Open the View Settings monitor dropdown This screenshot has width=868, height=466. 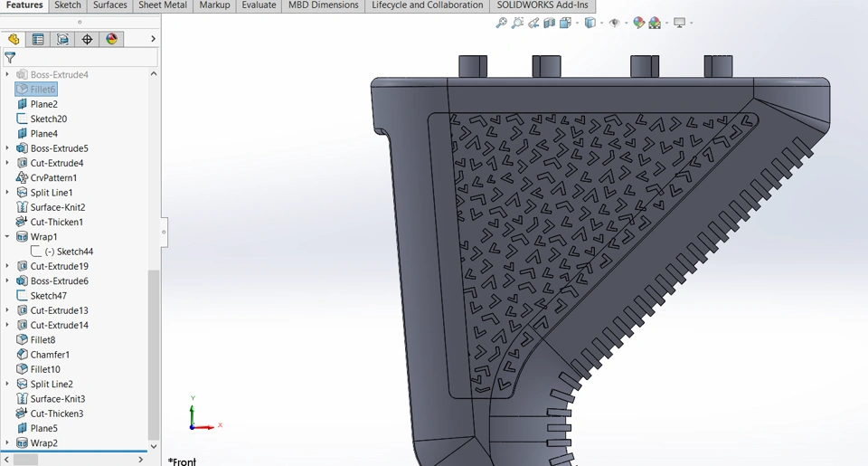(680, 23)
